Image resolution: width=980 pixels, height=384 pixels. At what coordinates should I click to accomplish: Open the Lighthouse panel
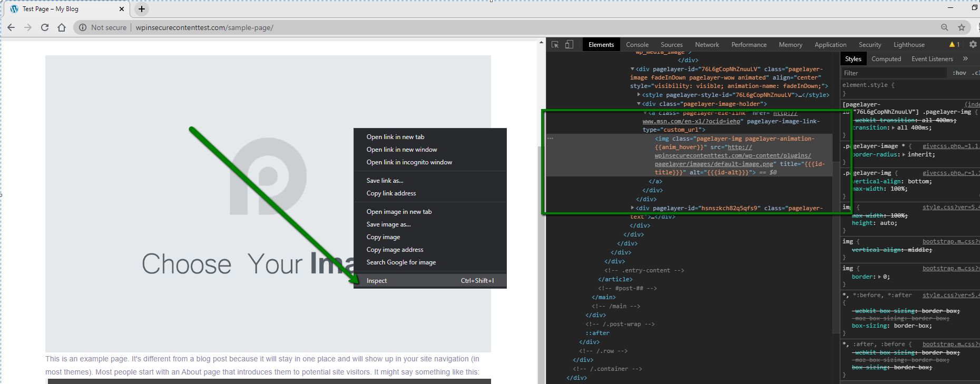click(909, 45)
